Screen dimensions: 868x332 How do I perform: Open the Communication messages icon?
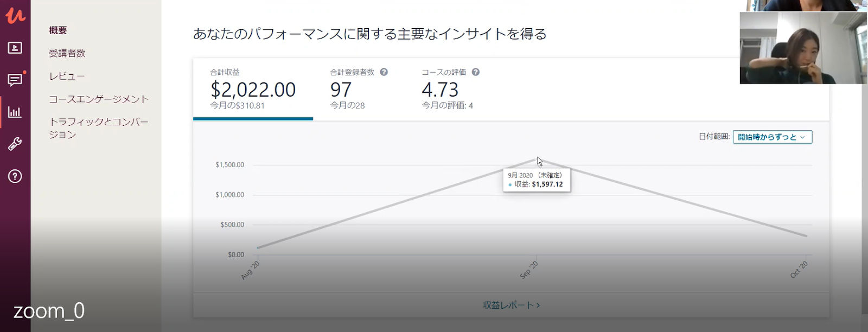pyautogui.click(x=15, y=80)
